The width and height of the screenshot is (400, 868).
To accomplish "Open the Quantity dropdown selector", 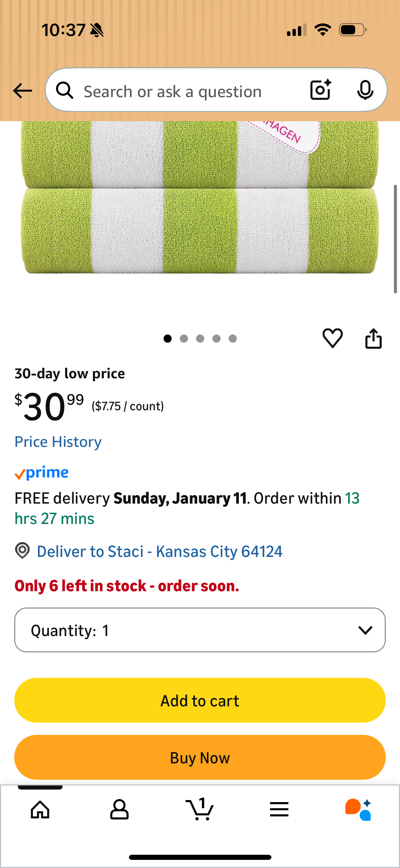I will pyautogui.click(x=200, y=630).
